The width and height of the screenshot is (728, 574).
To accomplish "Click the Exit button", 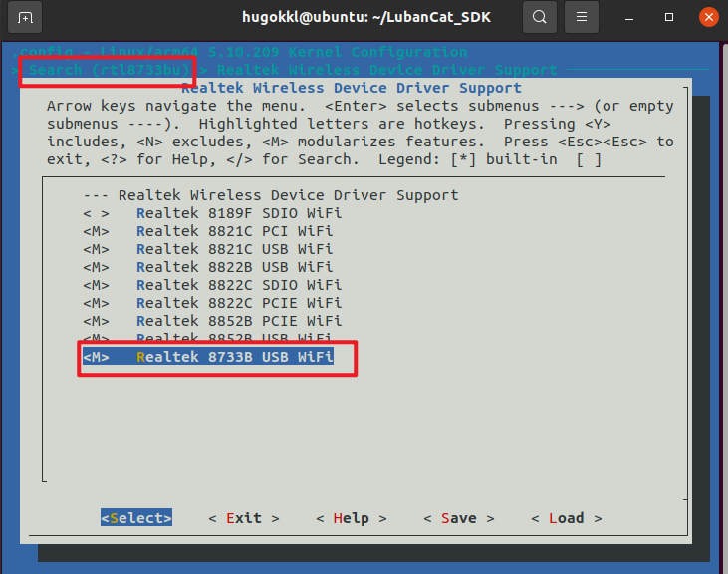I will point(244,518).
